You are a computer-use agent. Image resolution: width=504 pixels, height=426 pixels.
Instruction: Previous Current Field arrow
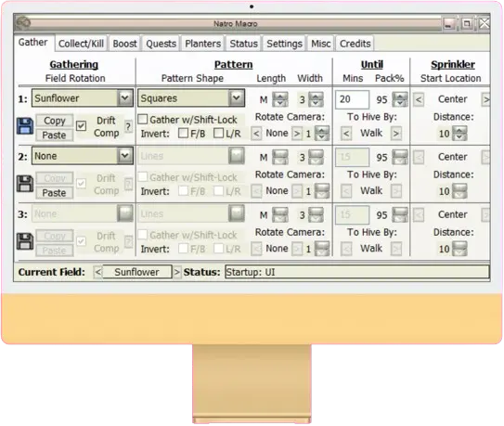pyautogui.click(x=98, y=272)
